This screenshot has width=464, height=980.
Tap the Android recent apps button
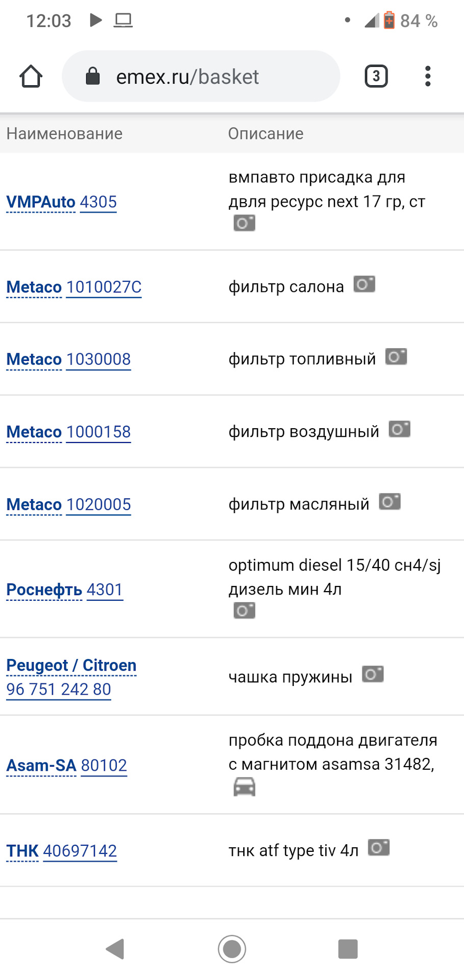[x=348, y=949]
